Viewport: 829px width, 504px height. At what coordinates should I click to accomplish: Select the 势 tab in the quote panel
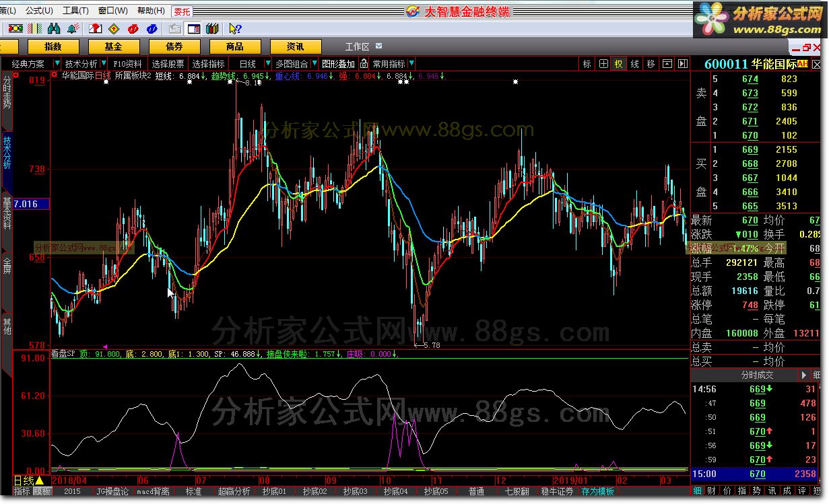pyautogui.click(x=756, y=491)
